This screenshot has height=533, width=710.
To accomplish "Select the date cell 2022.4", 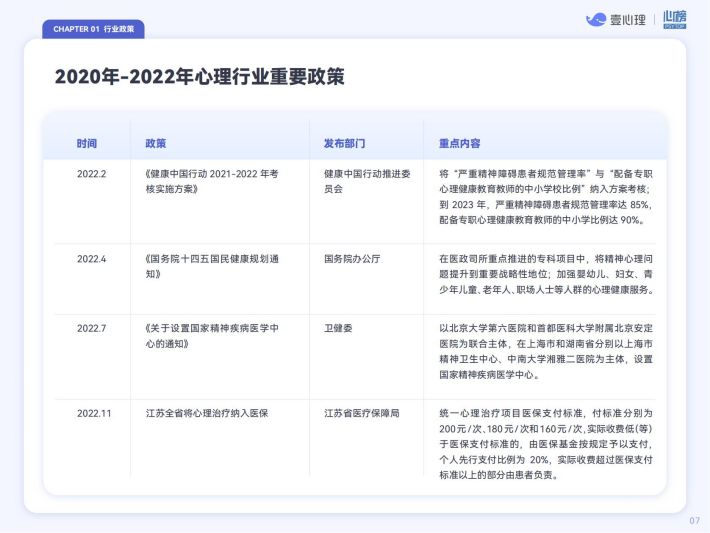I will click(91, 259).
